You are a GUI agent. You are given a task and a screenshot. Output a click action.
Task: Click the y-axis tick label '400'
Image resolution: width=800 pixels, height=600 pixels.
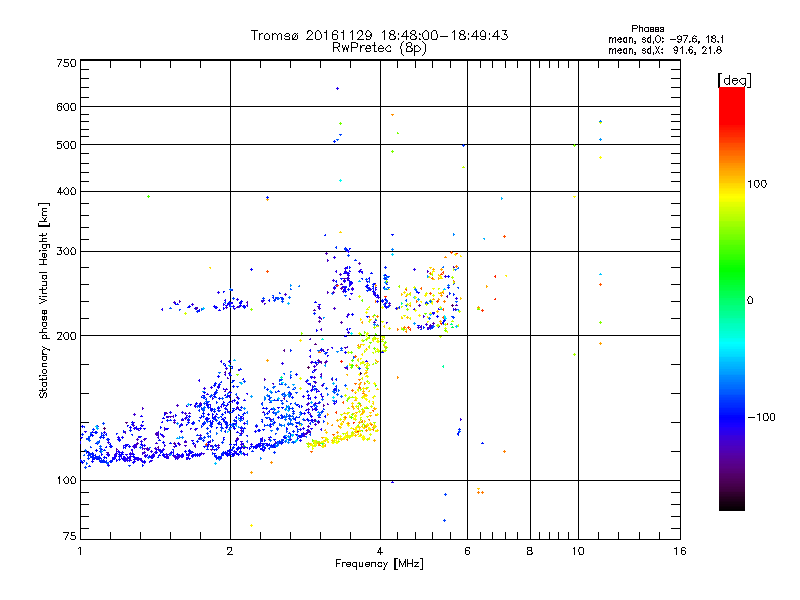point(66,191)
